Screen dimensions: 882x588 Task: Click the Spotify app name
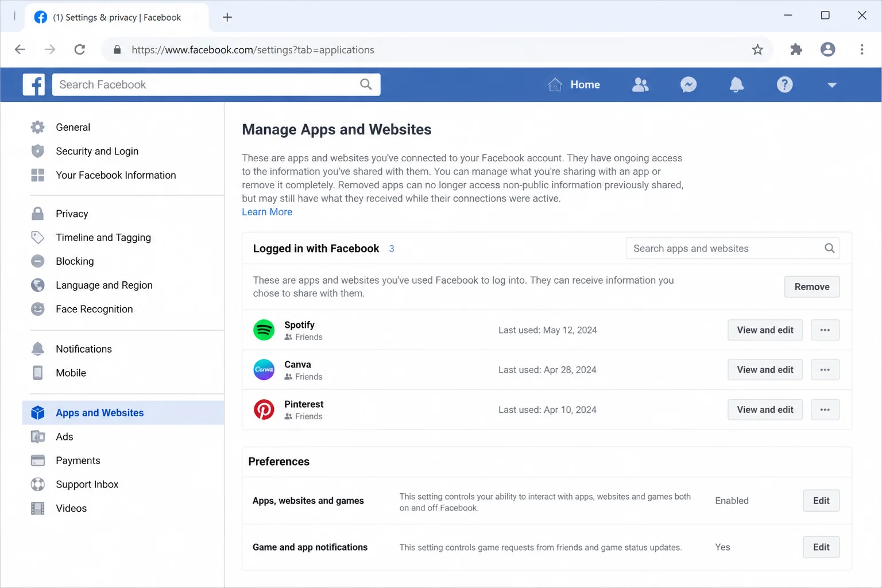coord(299,324)
